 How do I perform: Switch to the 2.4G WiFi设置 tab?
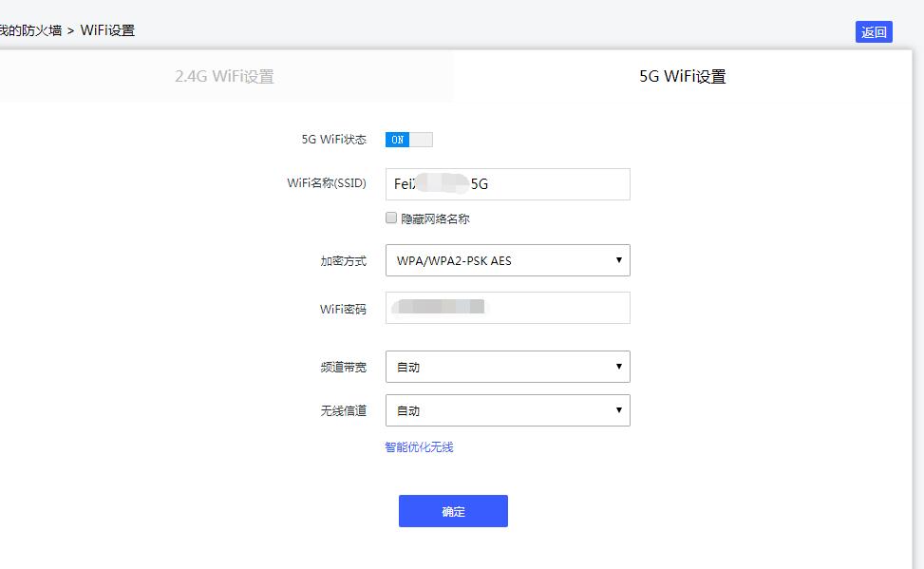pyautogui.click(x=225, y=77)
